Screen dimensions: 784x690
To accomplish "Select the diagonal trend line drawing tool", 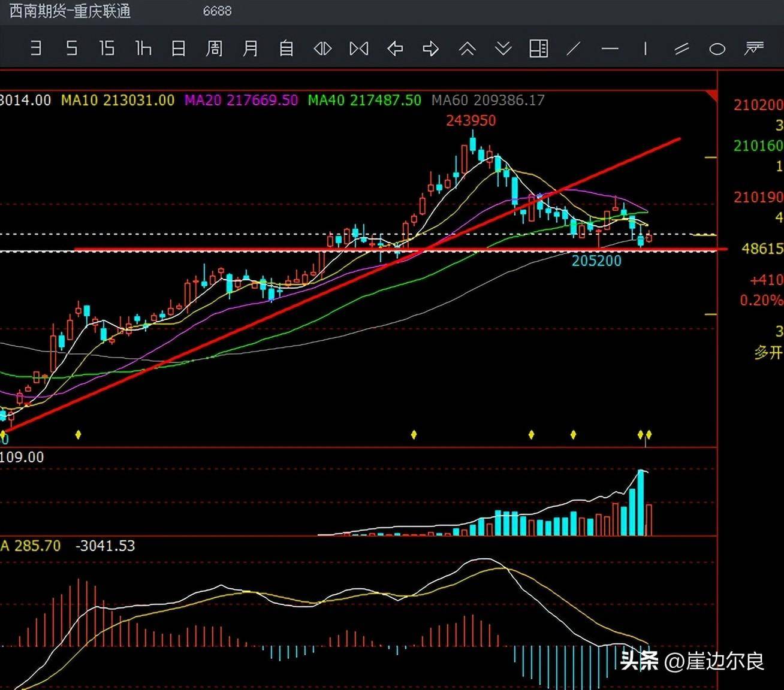I will point(574,49).
